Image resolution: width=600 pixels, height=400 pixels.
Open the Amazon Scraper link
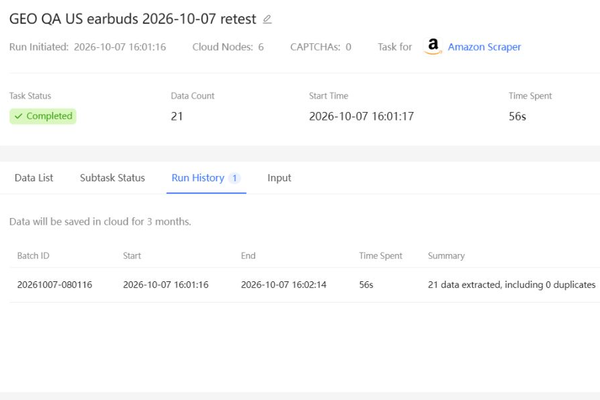pos(484,47)
